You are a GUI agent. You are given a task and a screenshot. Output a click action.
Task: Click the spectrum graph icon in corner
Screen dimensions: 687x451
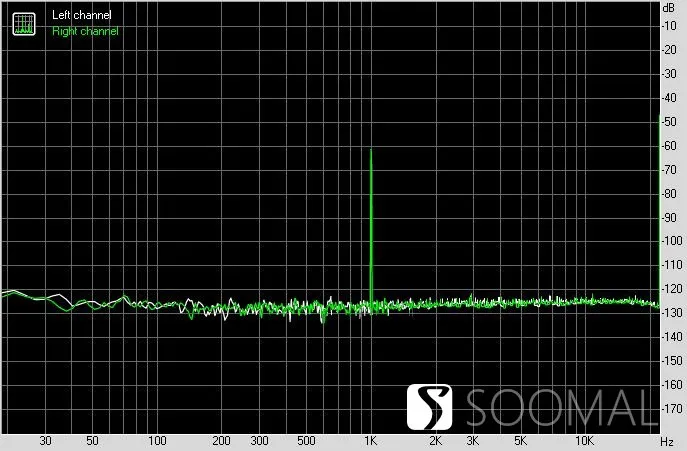[x=24, y=24]
